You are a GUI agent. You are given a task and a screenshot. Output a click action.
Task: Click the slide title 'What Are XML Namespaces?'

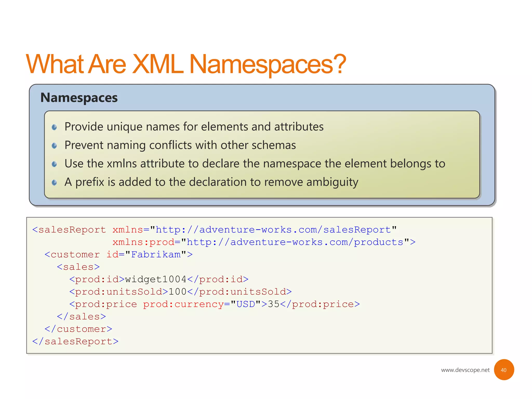[186, 64]
